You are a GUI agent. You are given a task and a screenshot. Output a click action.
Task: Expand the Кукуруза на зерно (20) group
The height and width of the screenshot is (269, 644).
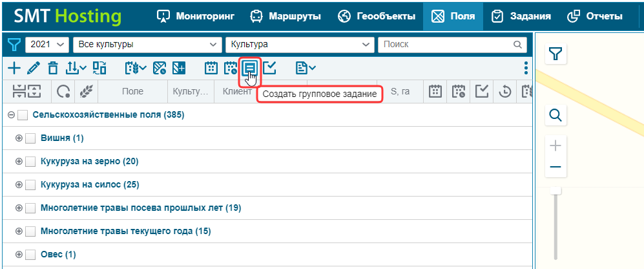coord(19,162)
